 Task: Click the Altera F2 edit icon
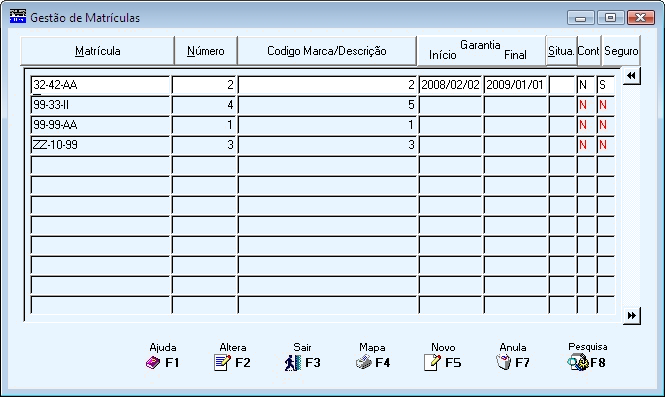tap(222, 363)
